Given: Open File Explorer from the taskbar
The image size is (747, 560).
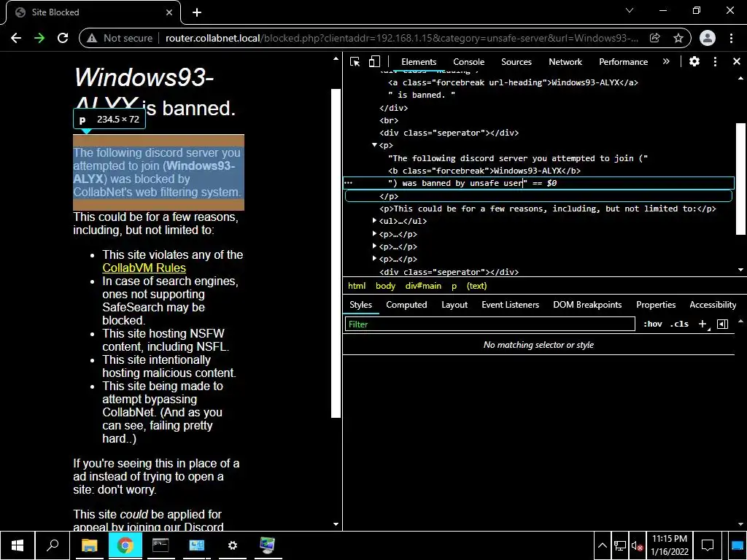Looking at the screenshot, I should click(89, 545).
